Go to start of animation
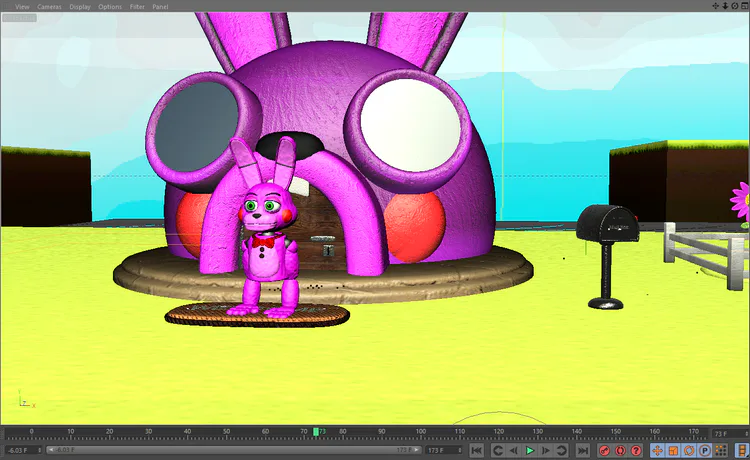The width and height of the screenshot is (750, 460). [x=476, y=450]
